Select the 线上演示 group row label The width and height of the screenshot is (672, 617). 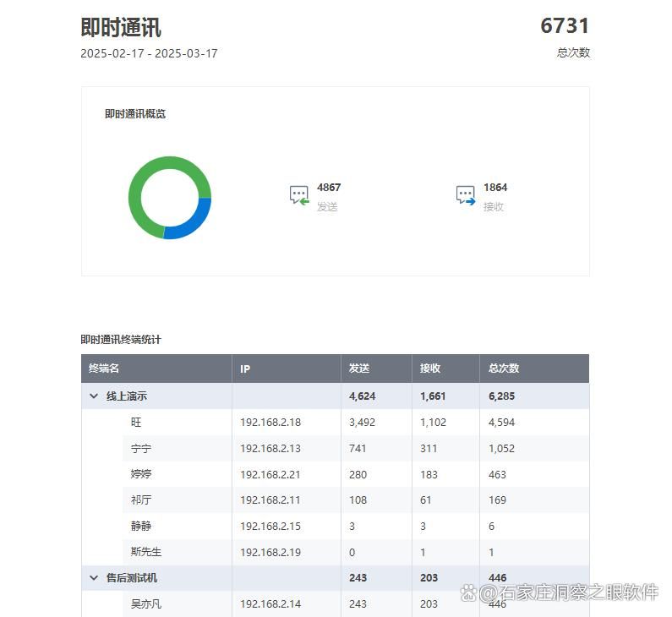click(127, 396)
